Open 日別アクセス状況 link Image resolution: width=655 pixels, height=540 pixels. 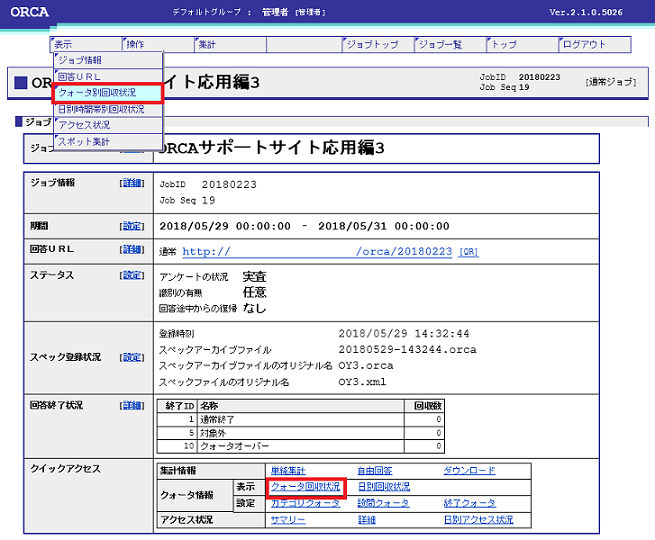pyautogui.click(x=478, y=520)
